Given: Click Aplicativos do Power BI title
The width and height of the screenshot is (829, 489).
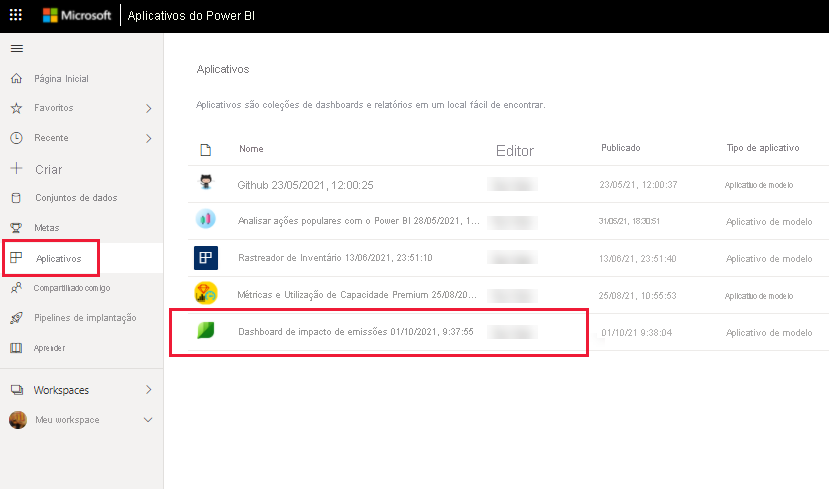Looking at the screenshot, I should [191, 16].
